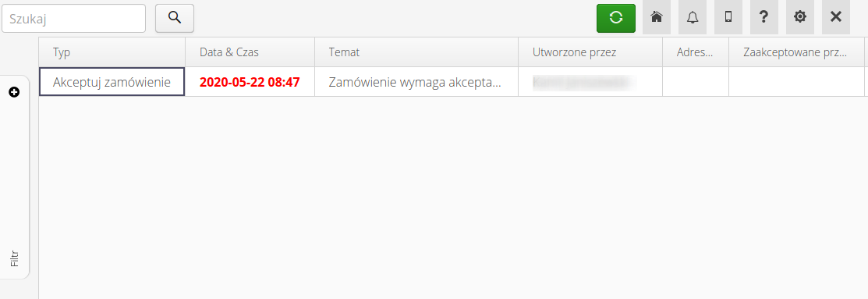
Task: Refresh the list with green button
Action: [615, 18]
